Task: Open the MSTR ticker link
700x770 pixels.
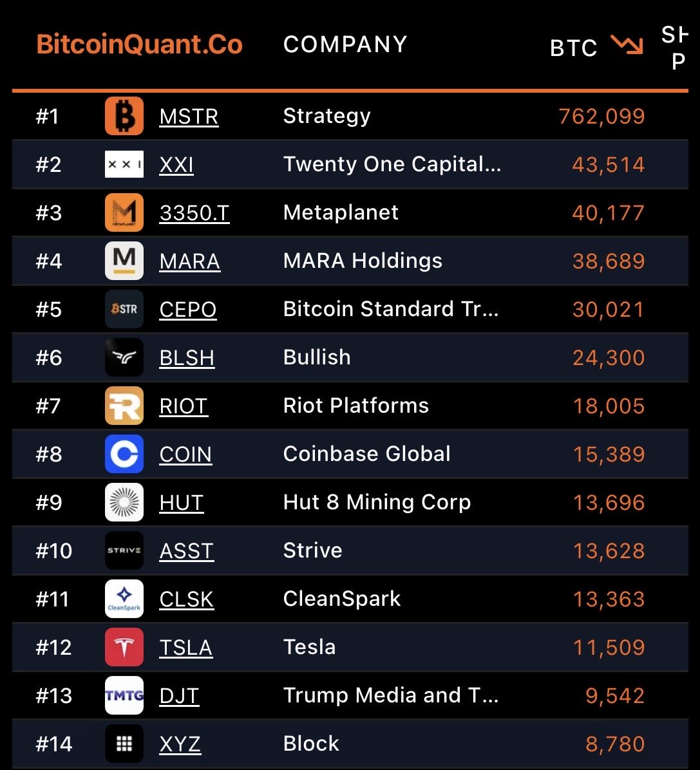Action: click(x=189, y=117)
